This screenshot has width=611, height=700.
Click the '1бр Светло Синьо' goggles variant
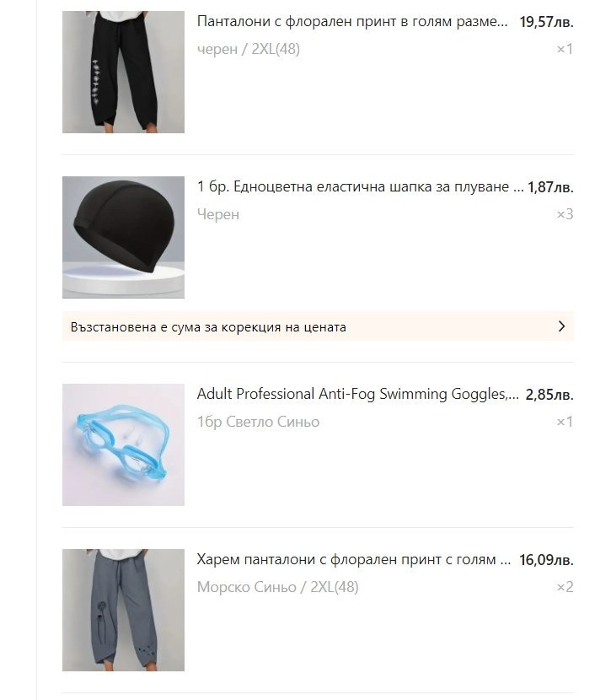pyautogui.click(x=258, y=422)
